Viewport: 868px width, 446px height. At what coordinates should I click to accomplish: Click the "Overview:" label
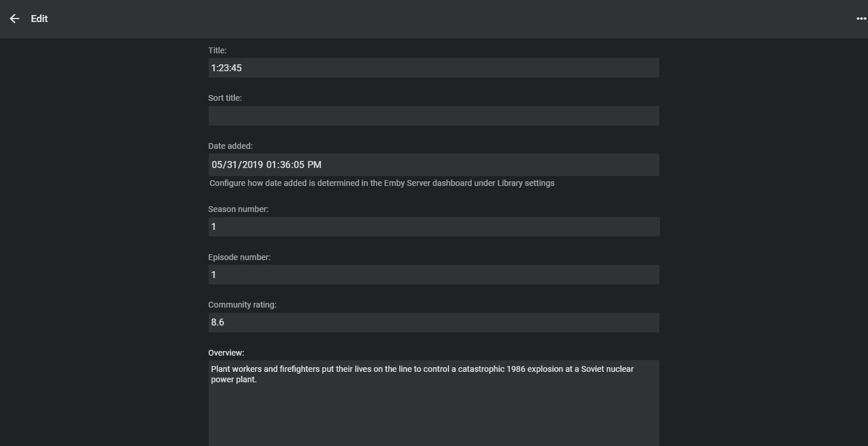(226, 353)
